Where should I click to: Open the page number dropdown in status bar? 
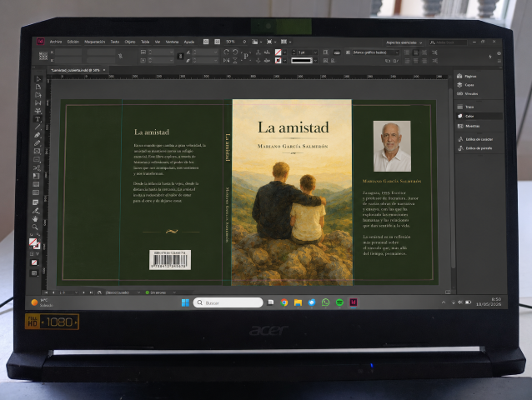[76, 292]
